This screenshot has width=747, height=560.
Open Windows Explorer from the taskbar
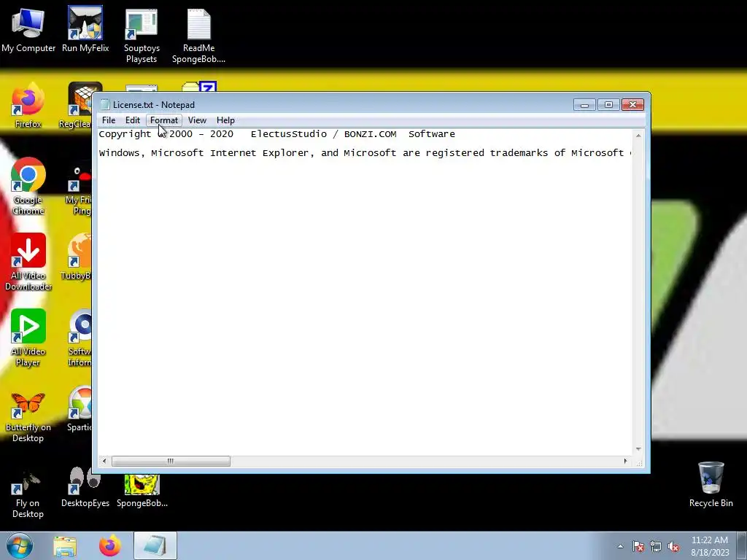(x=65, y=546)
